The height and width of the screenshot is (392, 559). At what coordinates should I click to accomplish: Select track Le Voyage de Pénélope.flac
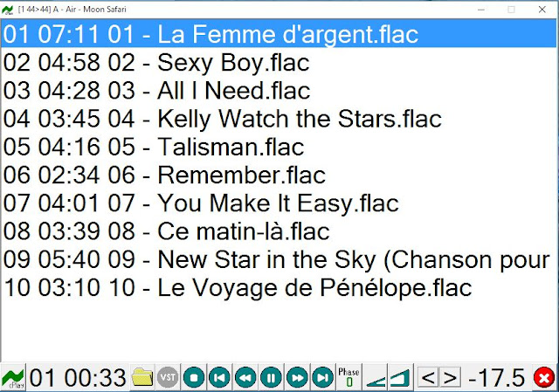point(279,287)
